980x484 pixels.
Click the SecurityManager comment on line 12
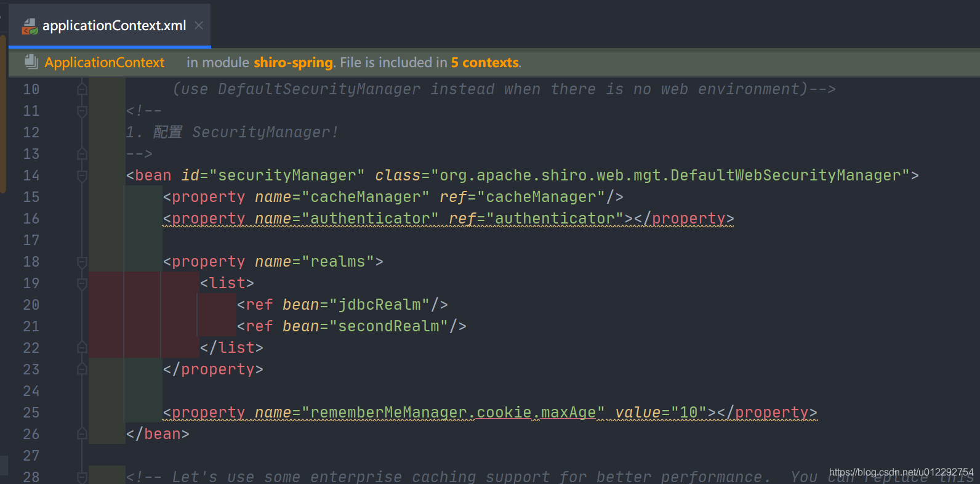232,132
